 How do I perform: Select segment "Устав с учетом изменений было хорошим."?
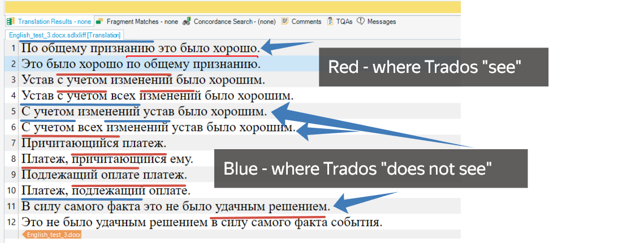coord(144,79)
